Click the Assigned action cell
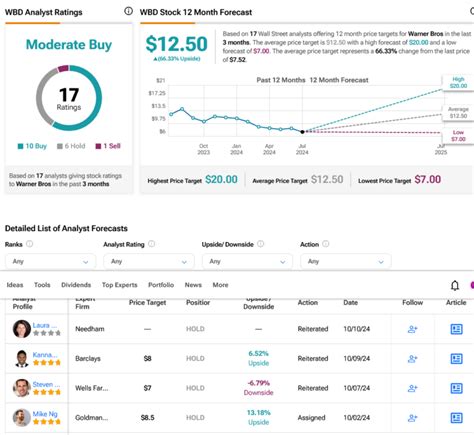 coord(311,418)
